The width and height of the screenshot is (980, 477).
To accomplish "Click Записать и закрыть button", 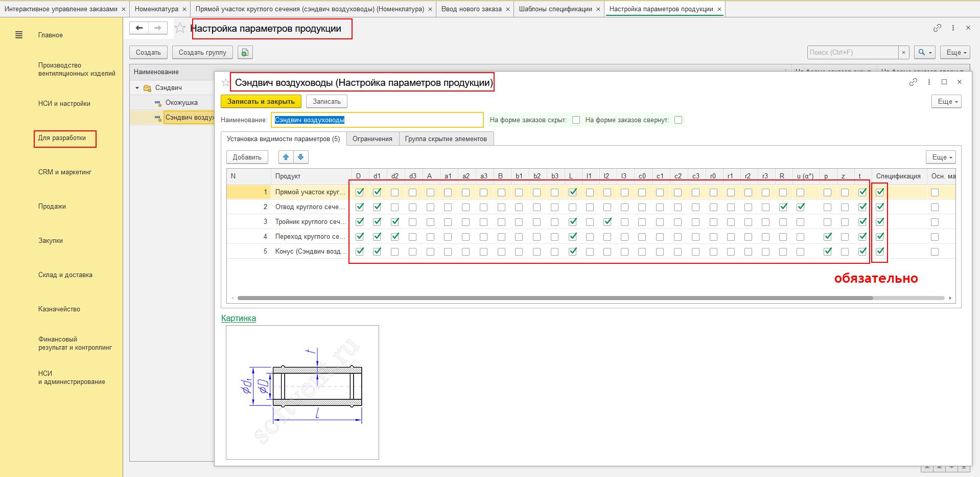I will click(x=261, y=101).
